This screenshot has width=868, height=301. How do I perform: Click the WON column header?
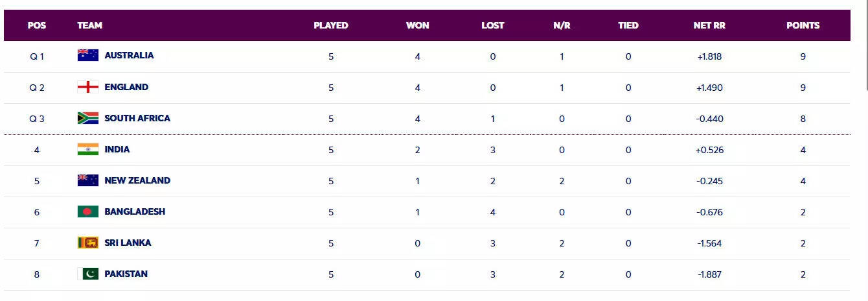pyautogui.click(x=417, y=25)
